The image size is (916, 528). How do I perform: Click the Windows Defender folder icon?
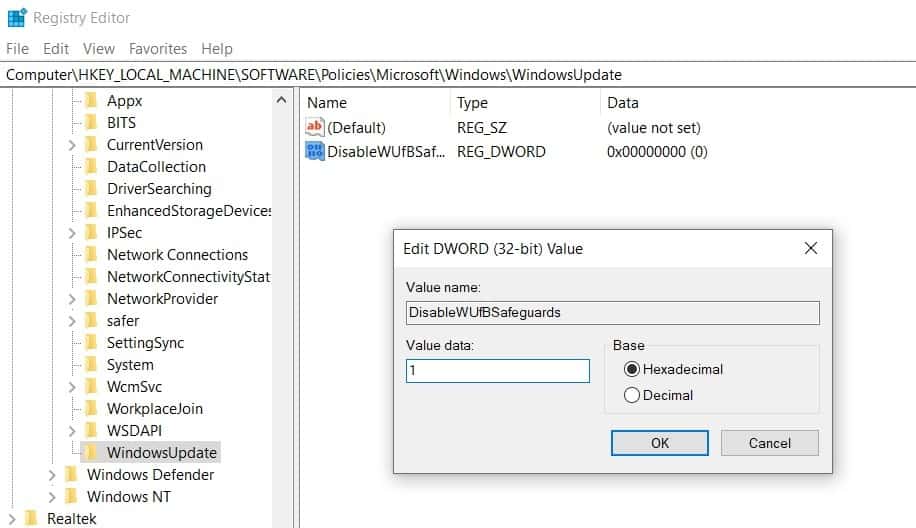71,475
